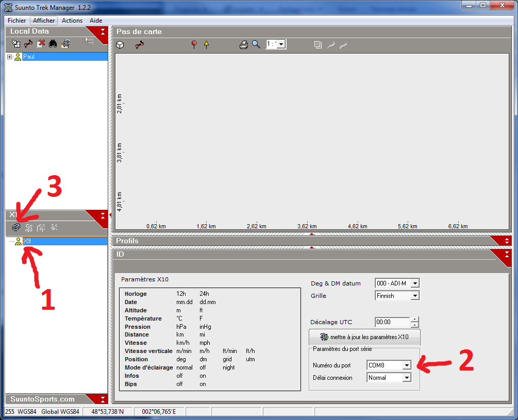Open the Délai connexion dropdown
The width and height of the screenshot is (518, 420).
(407, 378)
